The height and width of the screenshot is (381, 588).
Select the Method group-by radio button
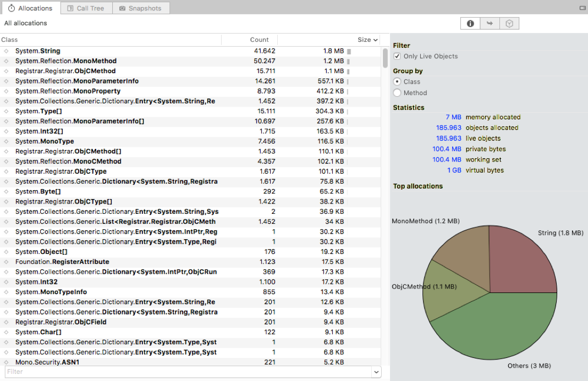397,93
